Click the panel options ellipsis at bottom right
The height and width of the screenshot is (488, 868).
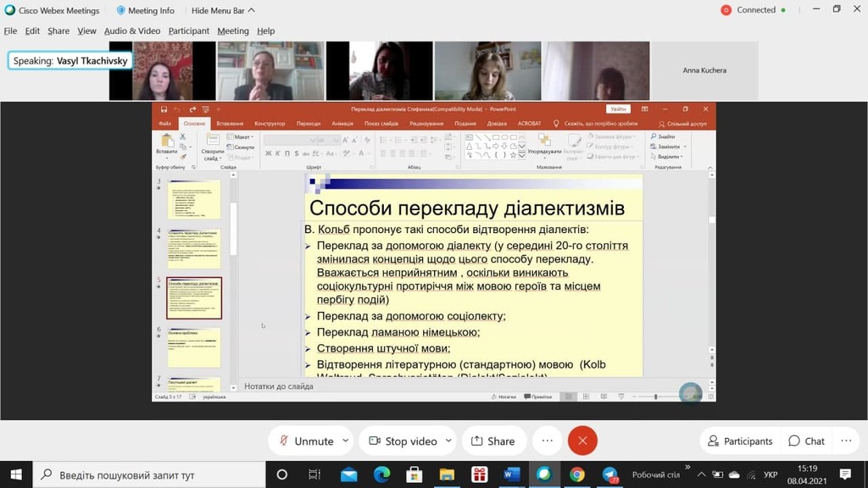pyautogui.click(x=846, y=441)
